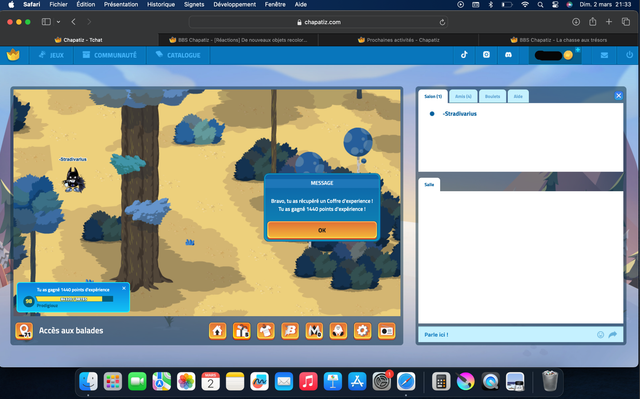Screen dimensions: 640x399
Task: Open Historique menu in menu bar
Action: point(161,4)
